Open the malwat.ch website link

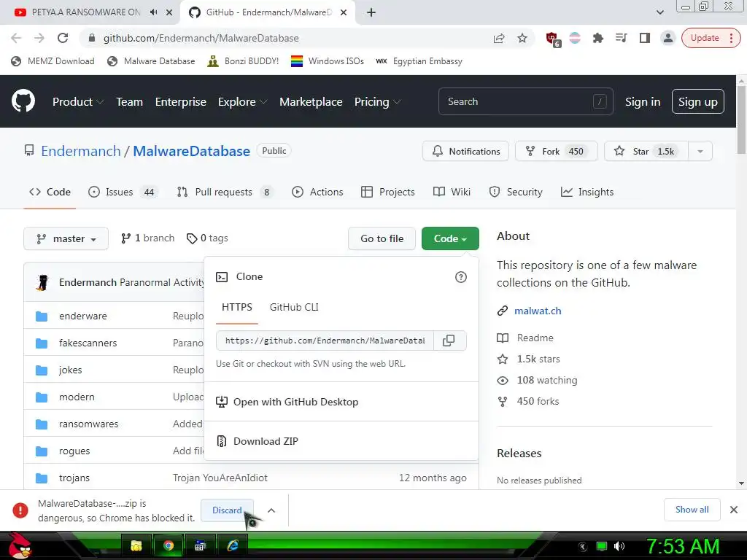(538, 311)
